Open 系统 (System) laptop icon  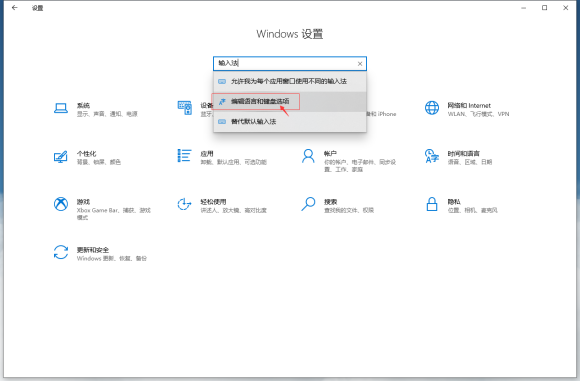click(x=61, y=108)
